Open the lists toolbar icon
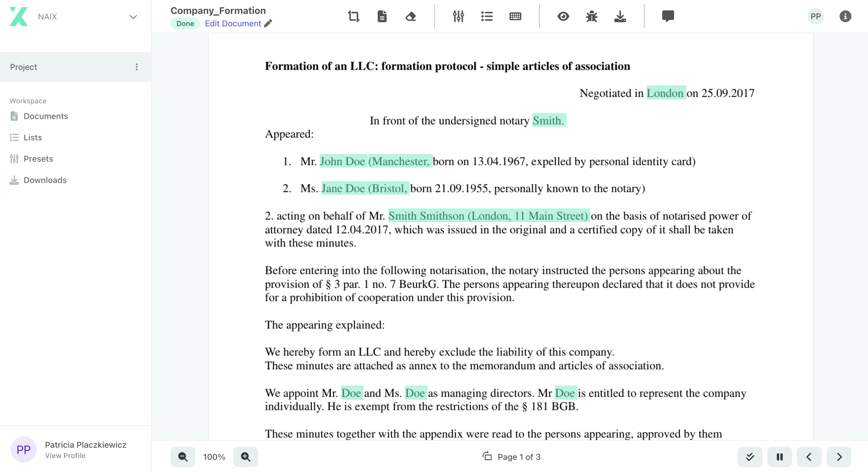The height and width of the screenshot is (472, 868). point(487,16)
